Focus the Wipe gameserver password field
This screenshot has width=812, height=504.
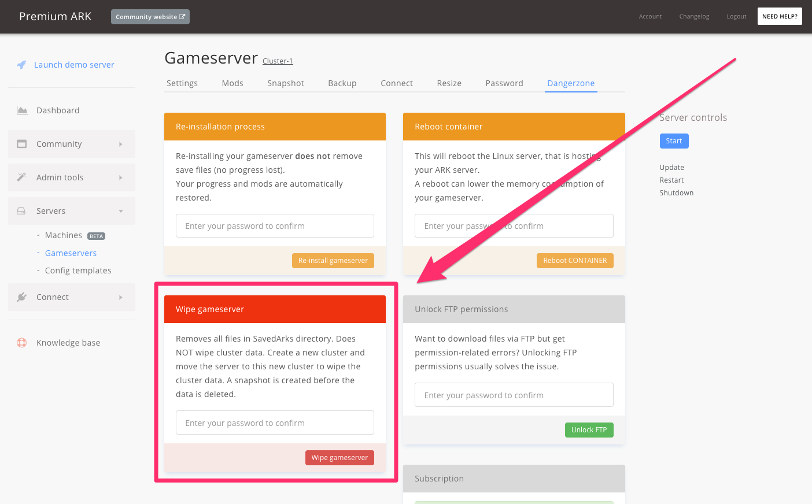275,423
